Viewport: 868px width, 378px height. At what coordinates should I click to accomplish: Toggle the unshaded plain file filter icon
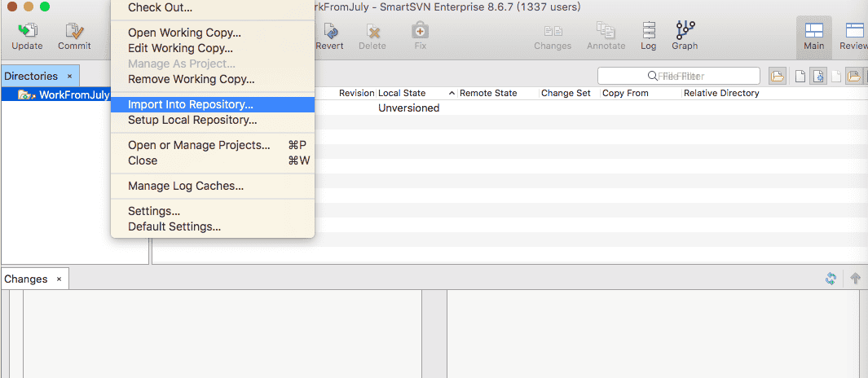pyautogui.click(x=800, y=76)
